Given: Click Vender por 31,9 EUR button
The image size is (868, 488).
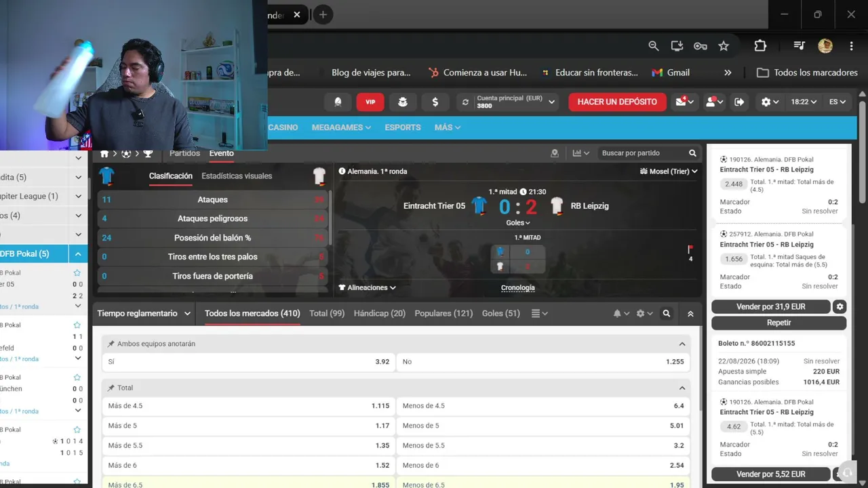Looking at the screenshot, I should coord(771,306).
